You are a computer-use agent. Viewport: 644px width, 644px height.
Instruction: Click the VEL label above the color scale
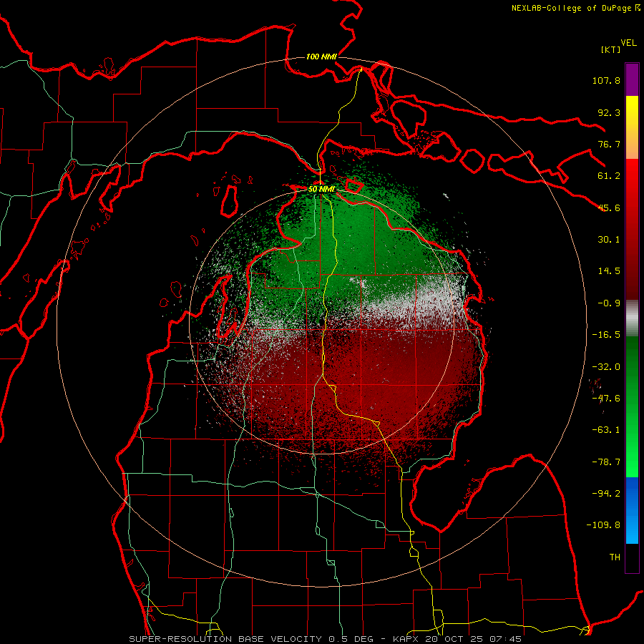pos(629,43)
